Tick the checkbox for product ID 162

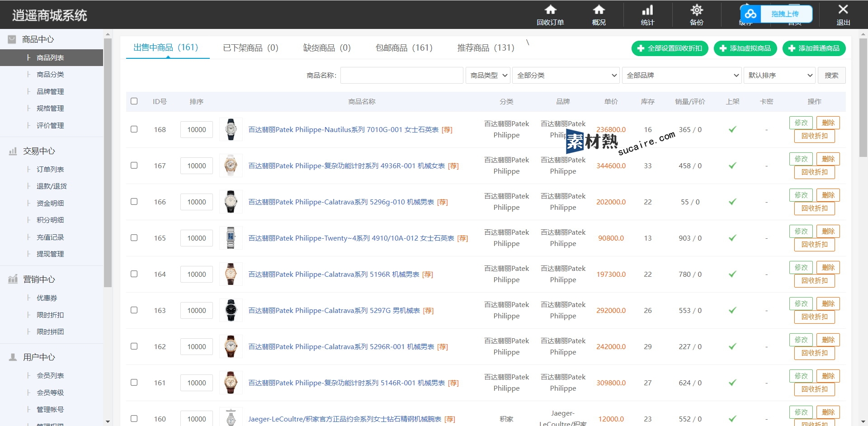(134, 346)
